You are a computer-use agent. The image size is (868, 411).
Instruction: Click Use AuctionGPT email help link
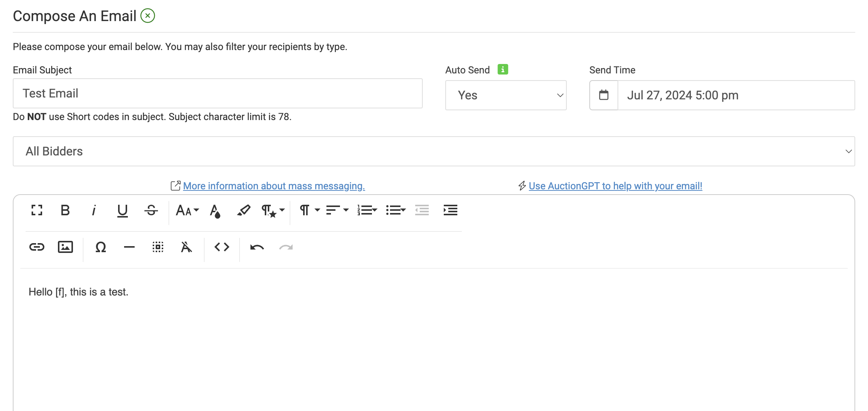tap(615, 186)
